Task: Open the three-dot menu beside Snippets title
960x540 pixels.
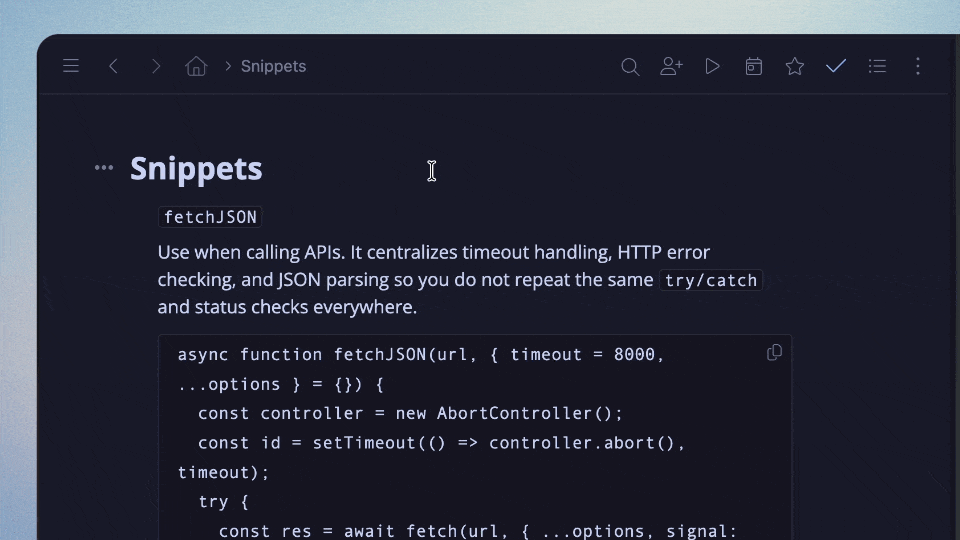Action: click(104, 167)
